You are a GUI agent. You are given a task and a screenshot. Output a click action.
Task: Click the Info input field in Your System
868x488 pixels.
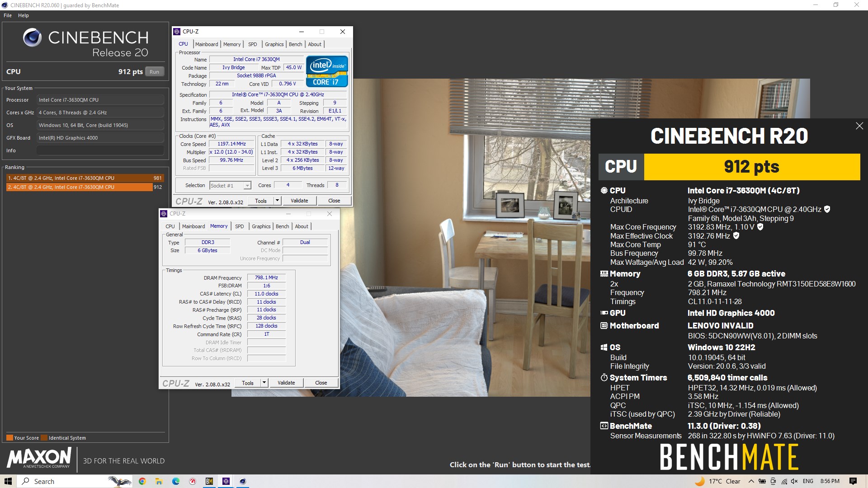100,150
